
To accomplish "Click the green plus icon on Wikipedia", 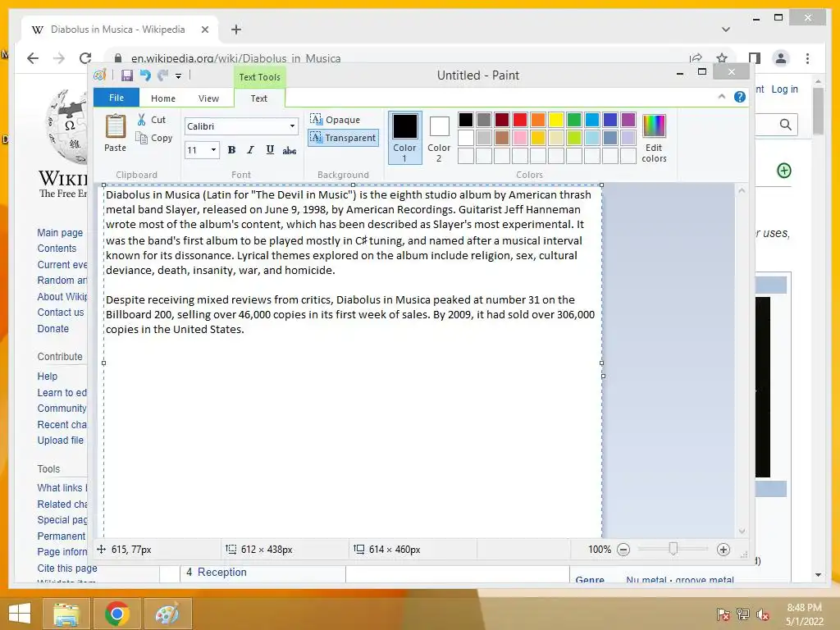I will pos(784,171).
